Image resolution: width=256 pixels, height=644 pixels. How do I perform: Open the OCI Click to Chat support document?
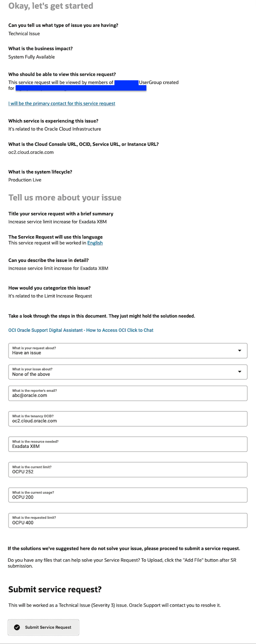[x=81, y=330]
